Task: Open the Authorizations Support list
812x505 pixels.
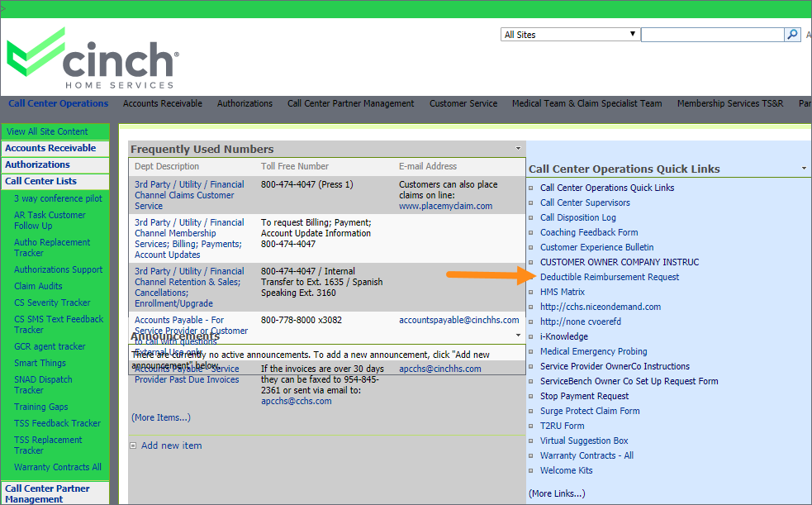Action: [x=58, y=269]
